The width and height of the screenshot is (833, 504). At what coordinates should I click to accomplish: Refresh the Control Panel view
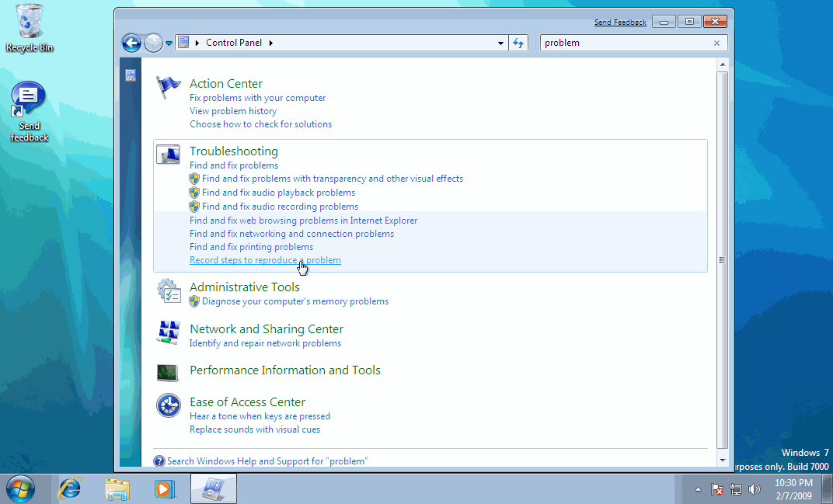click(x=518, y=43)
